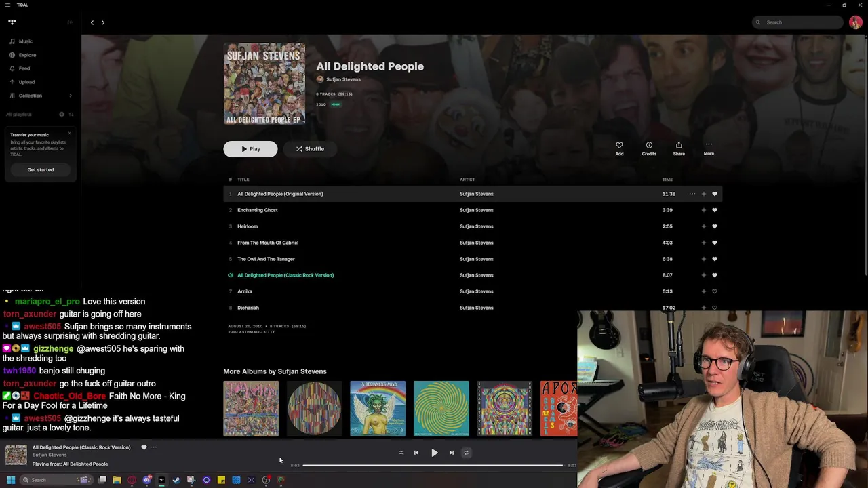The height and width of the screenshot is (488, 868).
Task: Open options dots for track 1
Action: (x=692, y=194)
